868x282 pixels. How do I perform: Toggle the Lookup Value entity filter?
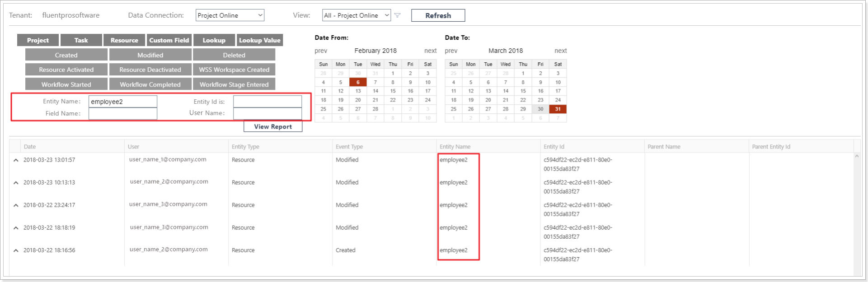pyautogui.click(x=260, y=40)
